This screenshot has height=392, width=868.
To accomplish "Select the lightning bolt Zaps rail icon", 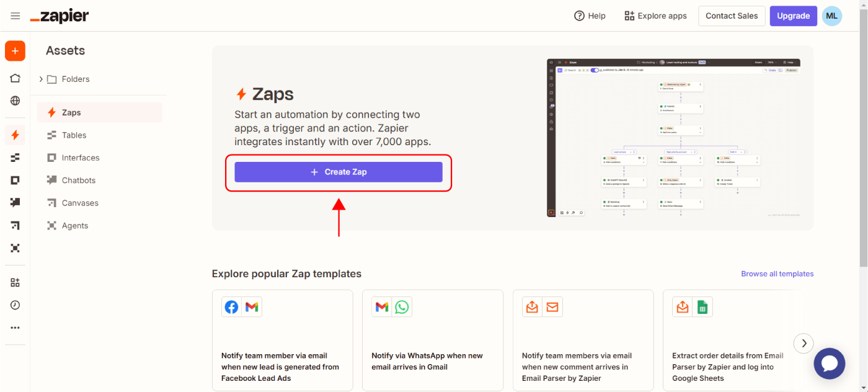I will (15, 135).
